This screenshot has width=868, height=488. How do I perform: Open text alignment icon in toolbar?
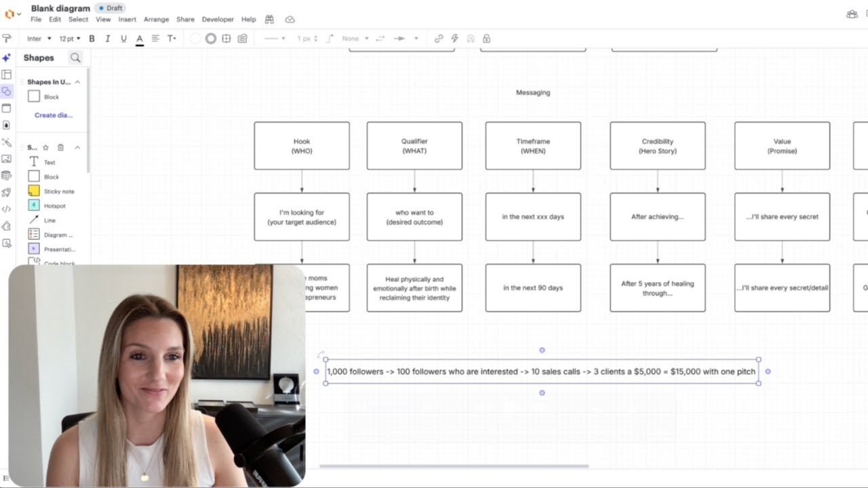[x=155, y=39]
